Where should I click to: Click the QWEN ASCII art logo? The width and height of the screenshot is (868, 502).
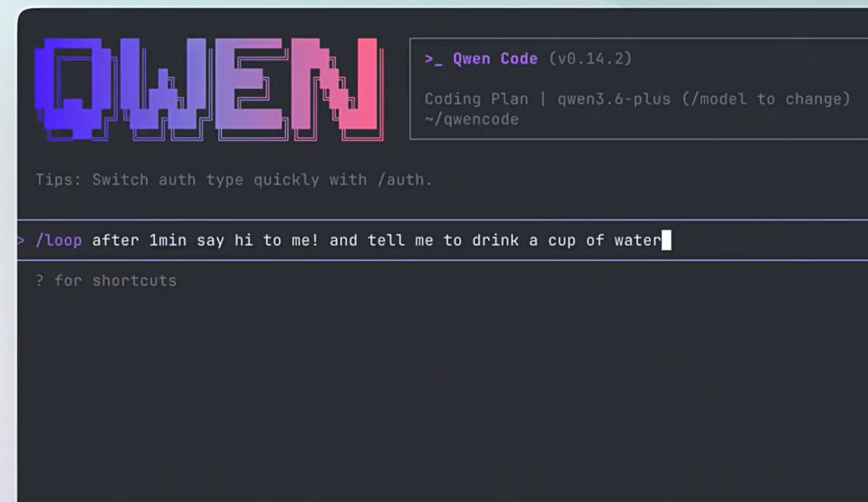pyautogui.click(x=209, y=90)
